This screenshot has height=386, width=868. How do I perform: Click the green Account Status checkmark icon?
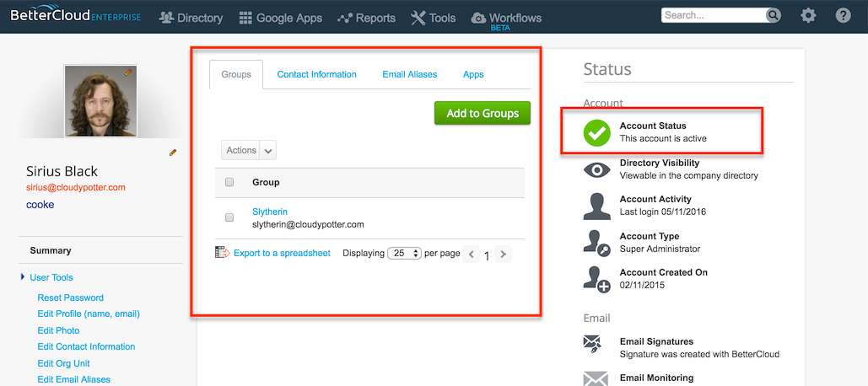pyautogui.click(x=596, y=132)
